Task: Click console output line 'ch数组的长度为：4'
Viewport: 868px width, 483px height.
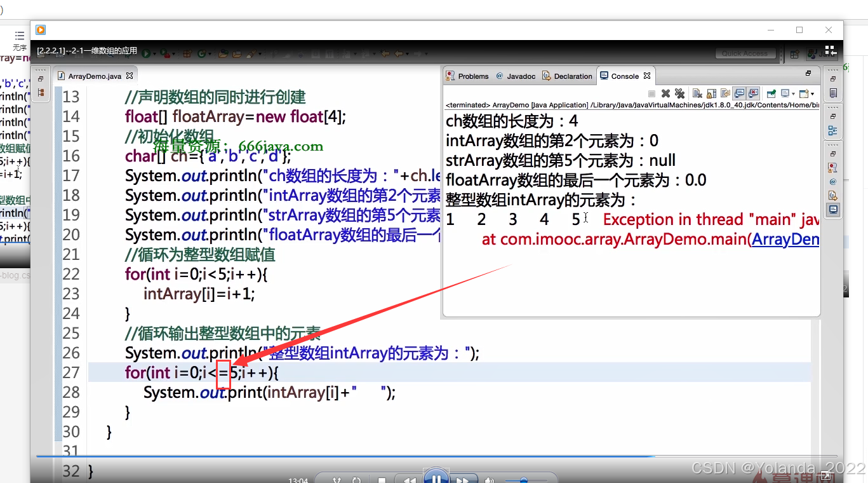Action: [x=512, y=121]
